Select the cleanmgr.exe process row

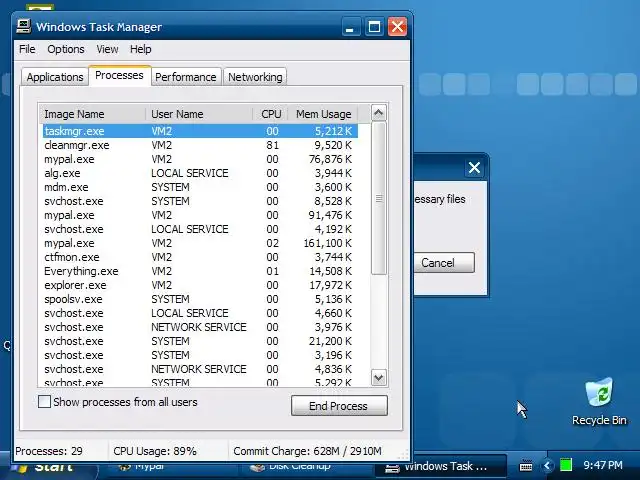pos(200,145)
